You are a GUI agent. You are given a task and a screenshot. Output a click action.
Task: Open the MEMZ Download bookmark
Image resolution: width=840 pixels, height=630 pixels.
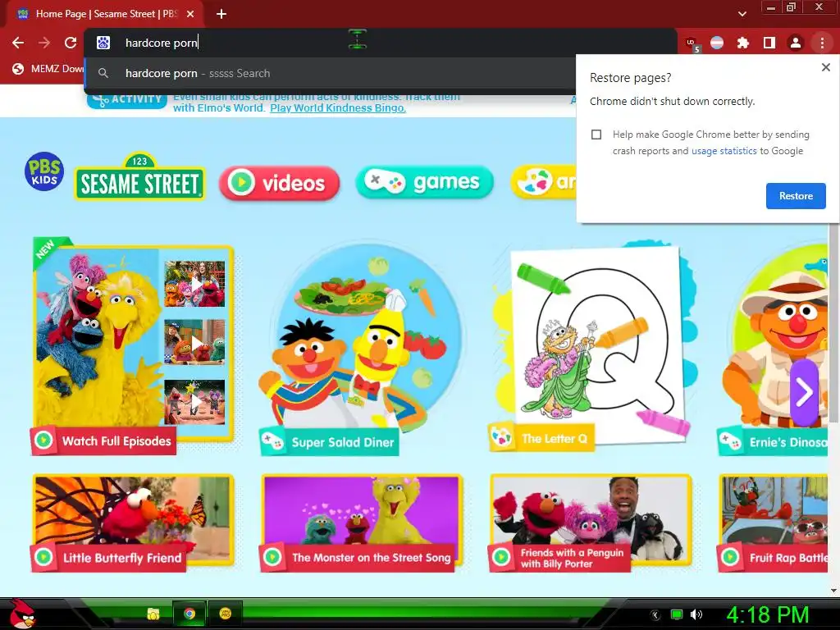point(48,69)
